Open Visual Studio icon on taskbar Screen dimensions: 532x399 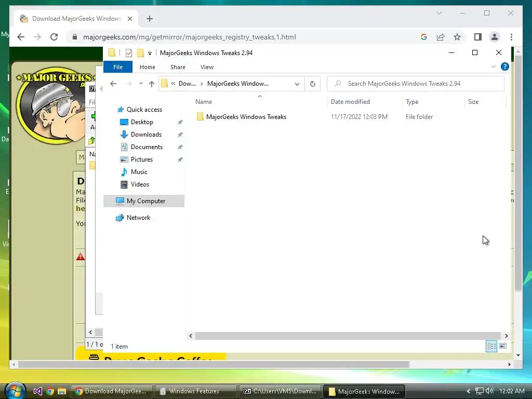[x=37, y=391]
